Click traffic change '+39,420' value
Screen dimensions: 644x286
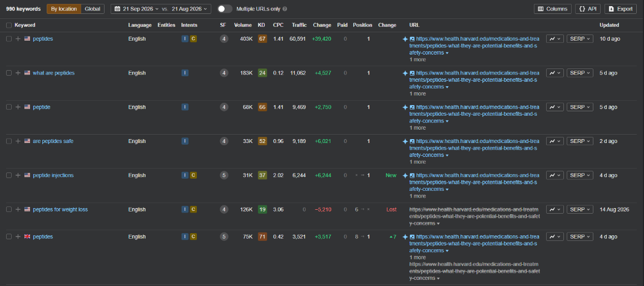pos(321,38)
